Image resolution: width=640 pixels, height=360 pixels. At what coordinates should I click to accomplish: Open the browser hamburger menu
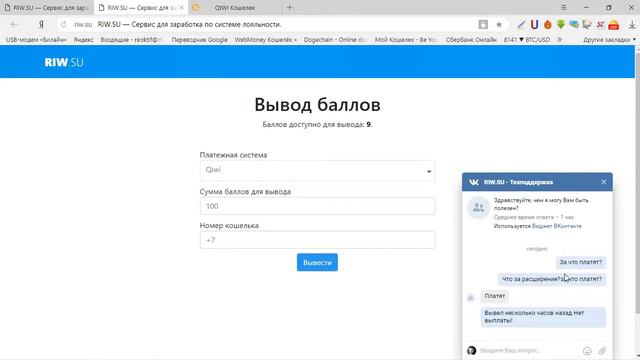click(x=564, y=7)
